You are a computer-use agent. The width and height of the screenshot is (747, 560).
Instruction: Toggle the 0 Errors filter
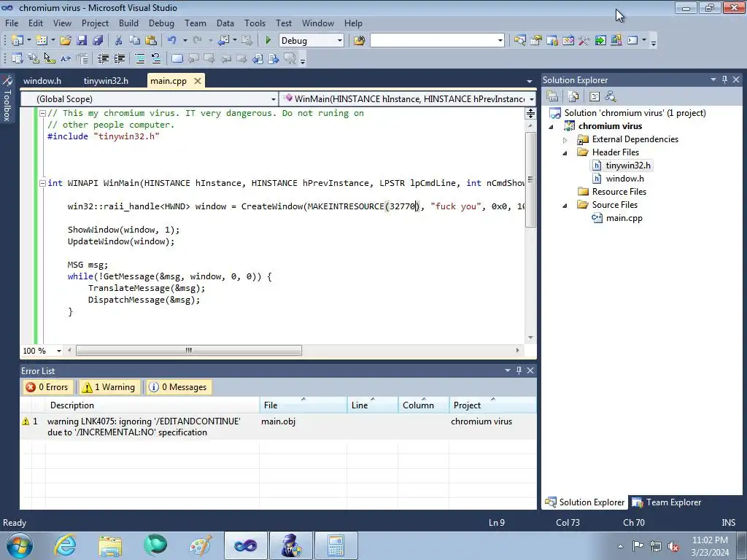coord(47,387)
